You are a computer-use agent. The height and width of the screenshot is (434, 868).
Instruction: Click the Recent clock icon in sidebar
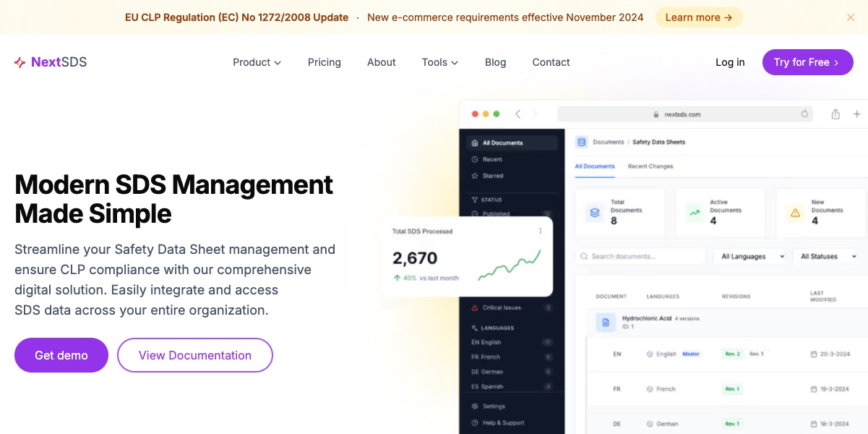point(474,159)
